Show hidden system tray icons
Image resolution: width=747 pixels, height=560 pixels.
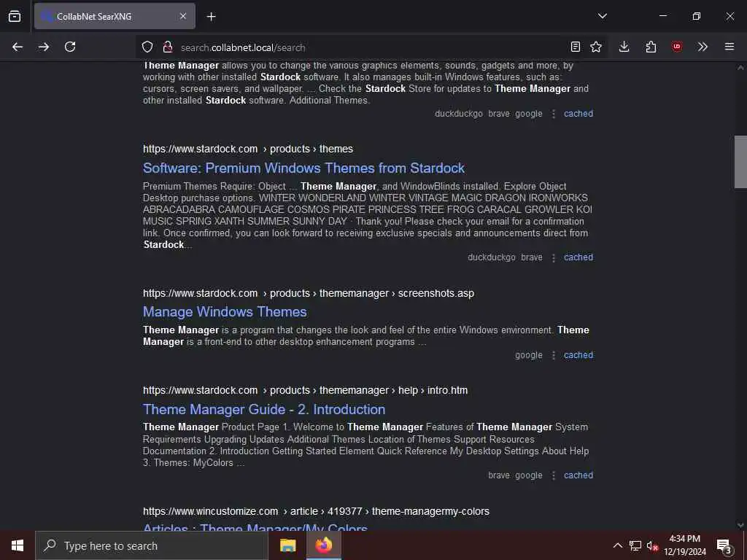[x=617, y=545]
